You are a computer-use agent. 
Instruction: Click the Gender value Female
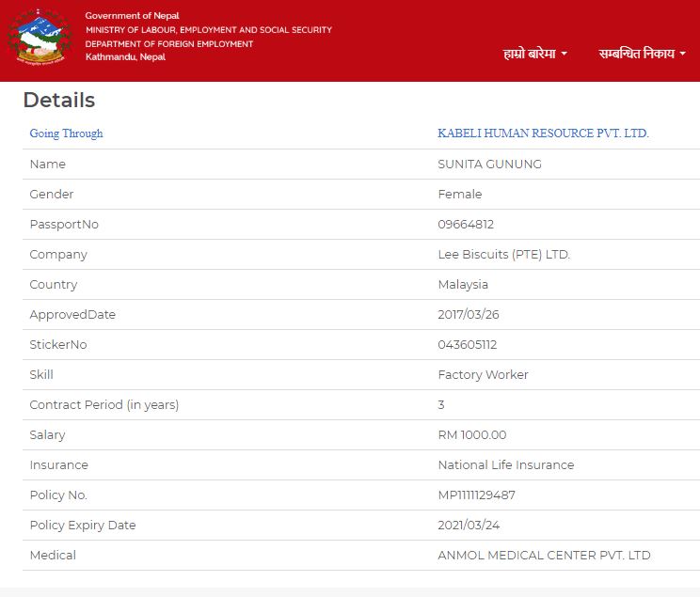pyautogui.click(x=460, y=194)
